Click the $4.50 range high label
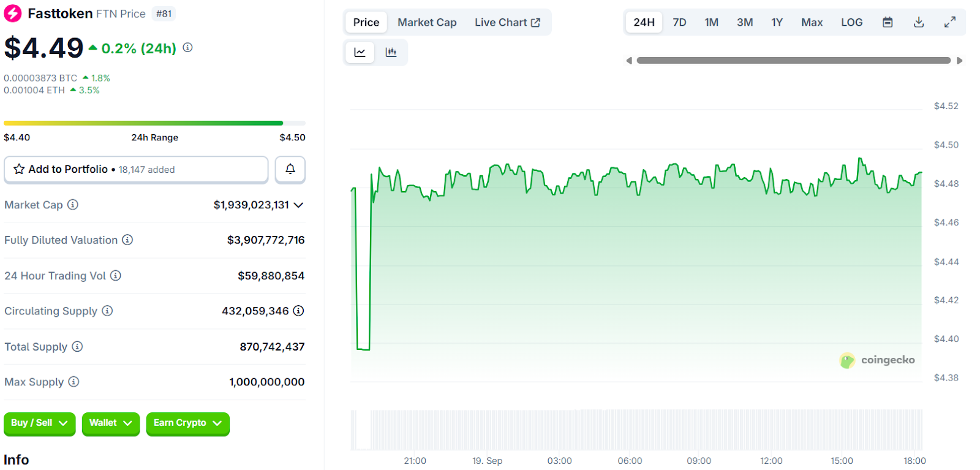Screen dimensions: 980x470 (x=292, y=137)
